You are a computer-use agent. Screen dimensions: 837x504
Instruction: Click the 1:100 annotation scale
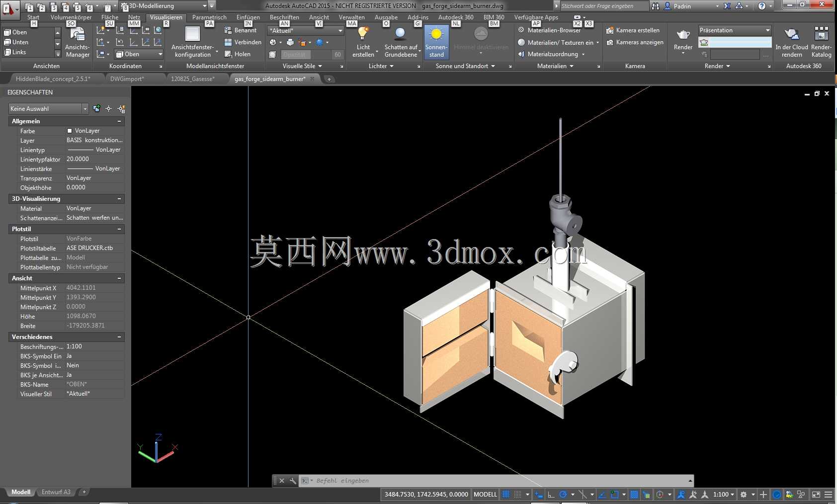point(723,495)
